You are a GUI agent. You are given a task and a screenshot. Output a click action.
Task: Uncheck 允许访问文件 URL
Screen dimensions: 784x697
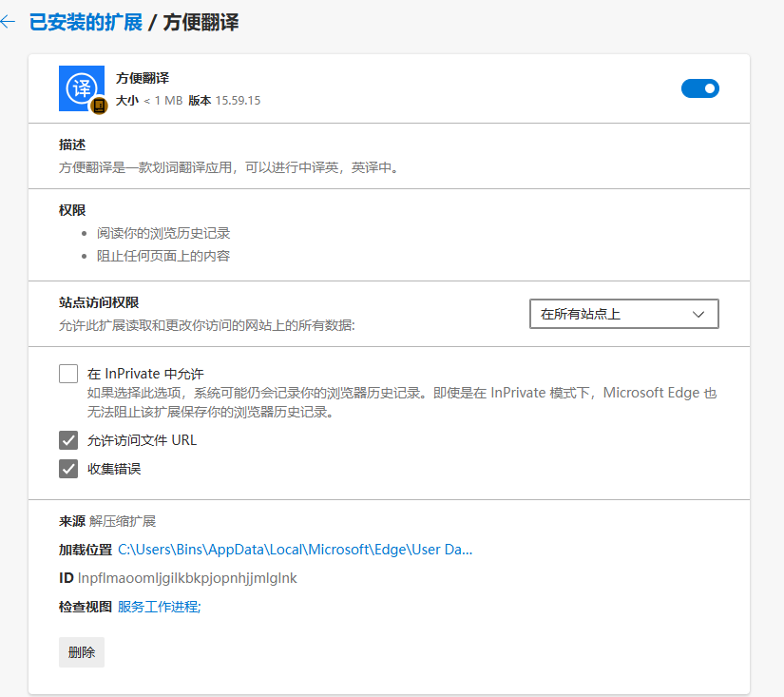68,440
